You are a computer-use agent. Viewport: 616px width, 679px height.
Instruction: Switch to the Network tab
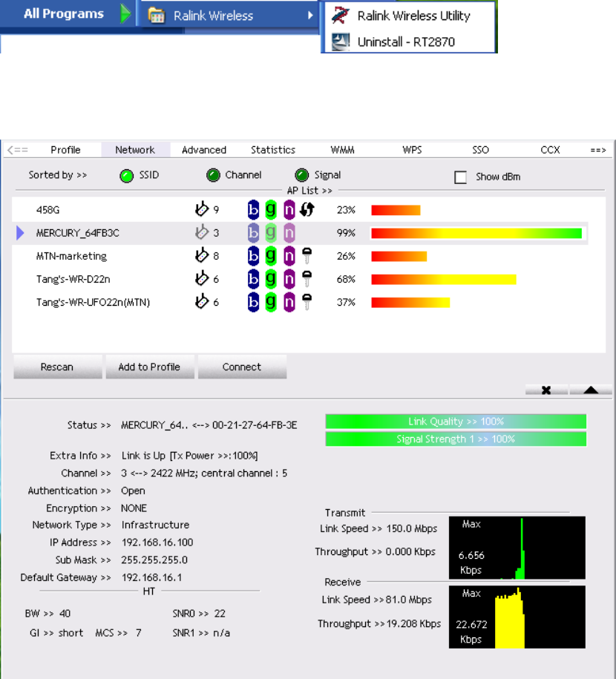(x=135, y=150)
